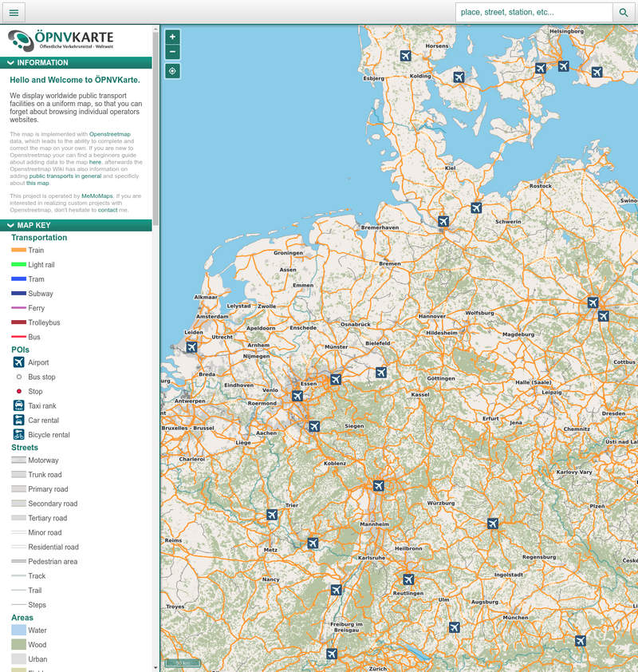Click the airport icon near Stuttgart
Screen dimensions: 638x672
pos(408,579)
